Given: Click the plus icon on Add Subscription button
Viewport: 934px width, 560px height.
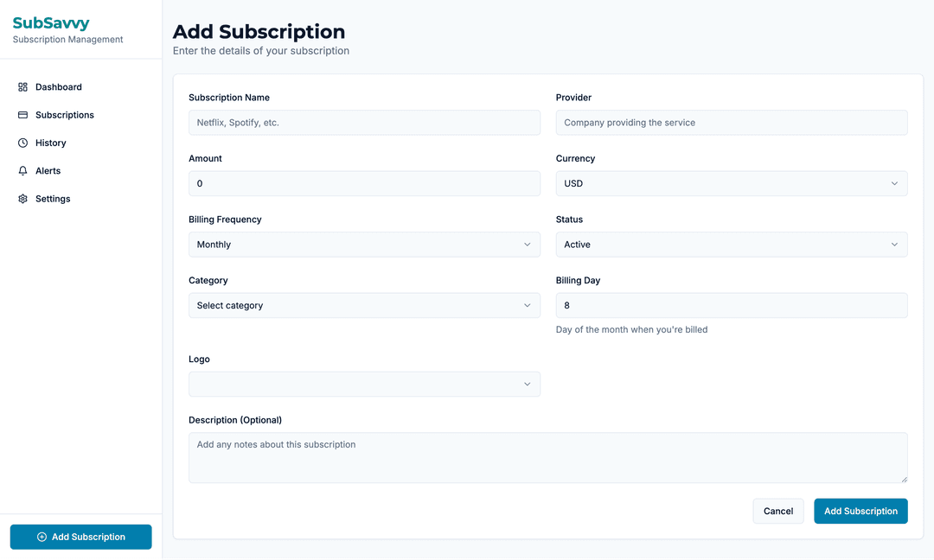Looking at the screenshot, I should point(41,537).
